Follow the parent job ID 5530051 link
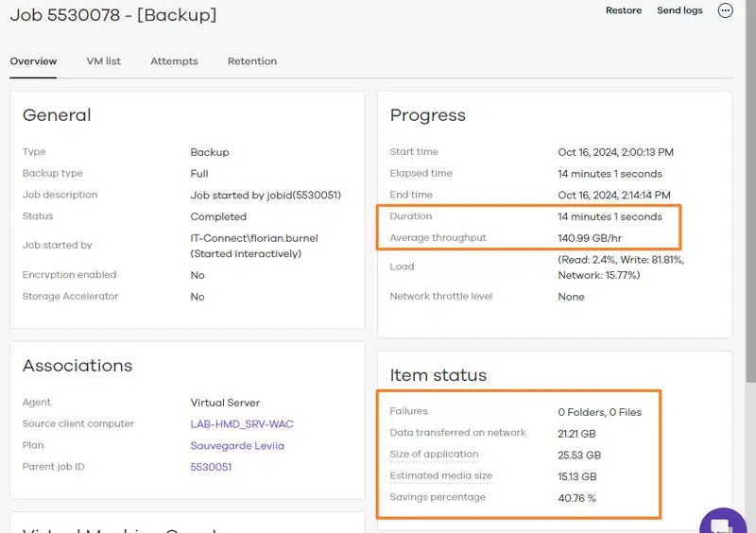Screen dimensions: 756x533 coord(211,467)
